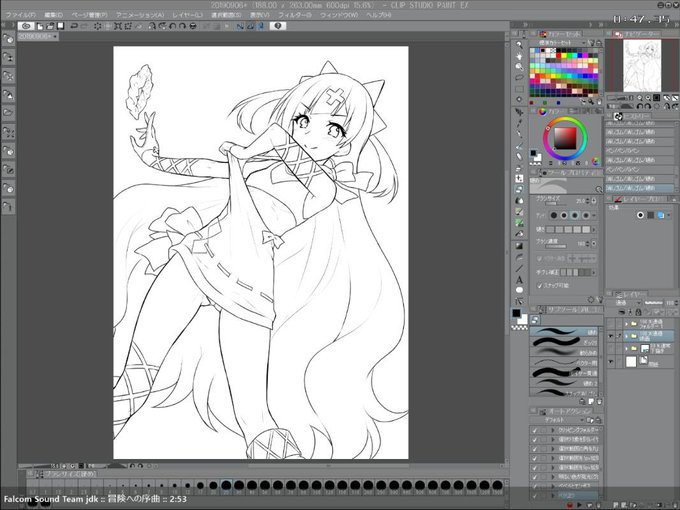This screenshot has height=510, width=680.
Task: Toggle the checkbox of the third auto action row
Action: [x=535, y=449]
